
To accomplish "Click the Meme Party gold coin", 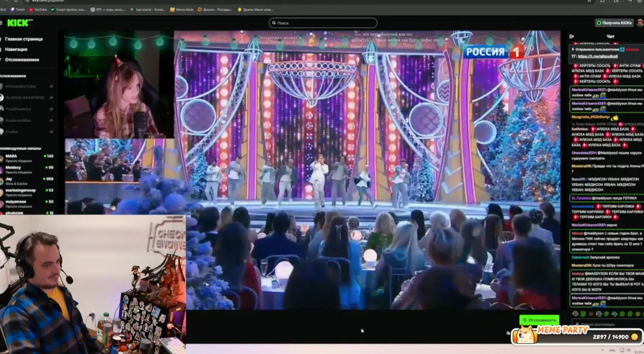I will [635, 337].
